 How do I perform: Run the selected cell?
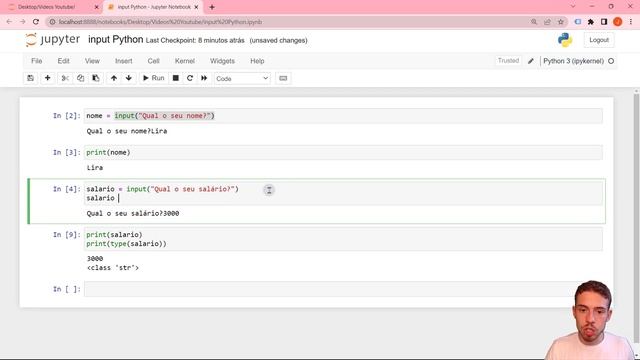153,78
